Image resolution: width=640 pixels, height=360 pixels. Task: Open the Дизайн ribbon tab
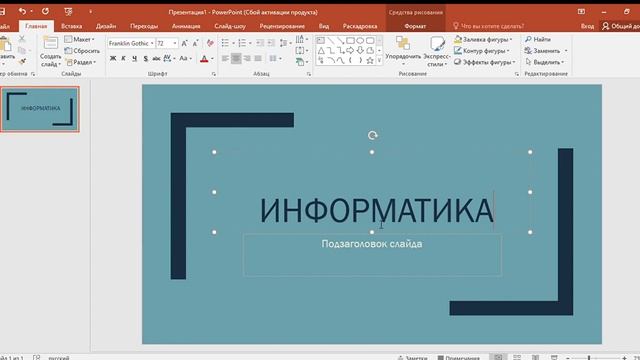coord(106,26)
